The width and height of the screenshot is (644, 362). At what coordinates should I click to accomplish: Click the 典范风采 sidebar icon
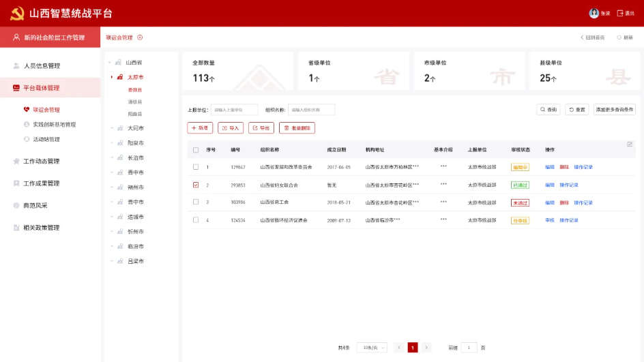coord(16,205)
